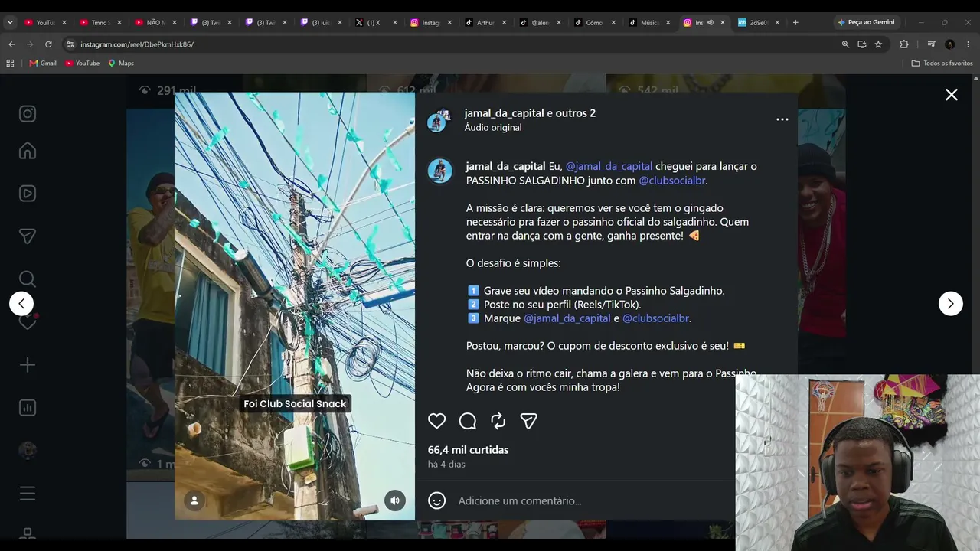
Task: Open the browser extensions menu
Action: [x=904, y=44]
